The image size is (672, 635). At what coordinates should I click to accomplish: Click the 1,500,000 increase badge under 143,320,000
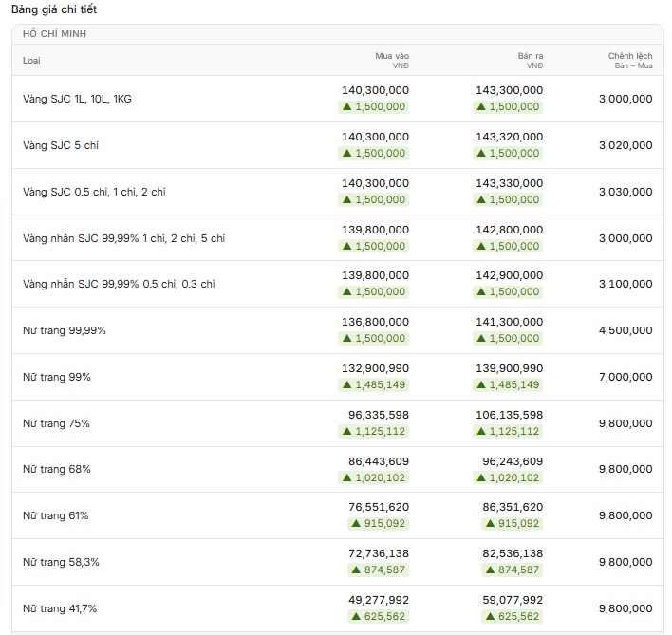(508, 153)
